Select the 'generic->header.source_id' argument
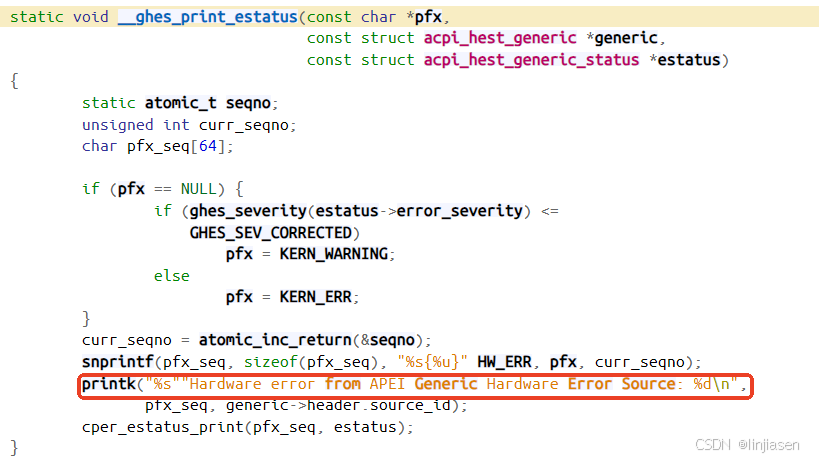The image size is (819, 460). coord(338,405)
